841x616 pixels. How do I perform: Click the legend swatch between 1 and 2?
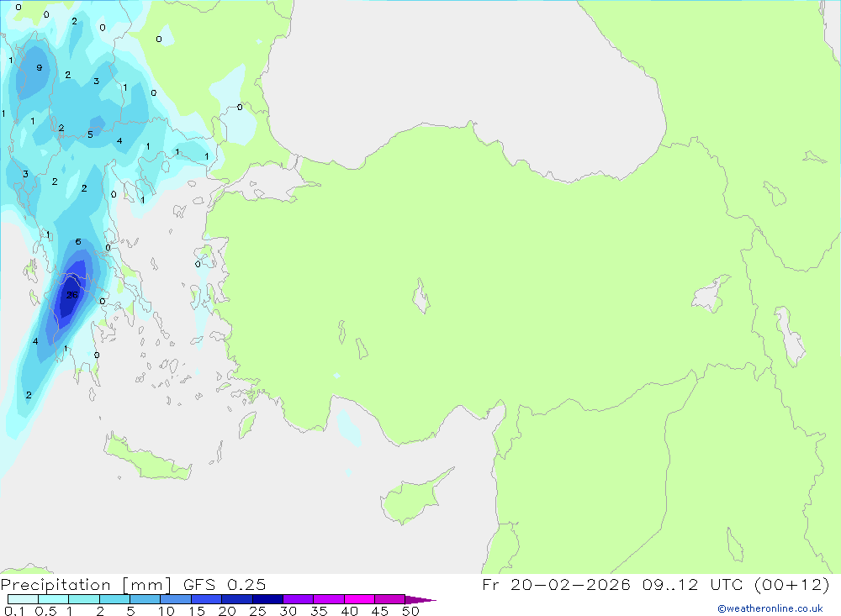pos(83,599)
